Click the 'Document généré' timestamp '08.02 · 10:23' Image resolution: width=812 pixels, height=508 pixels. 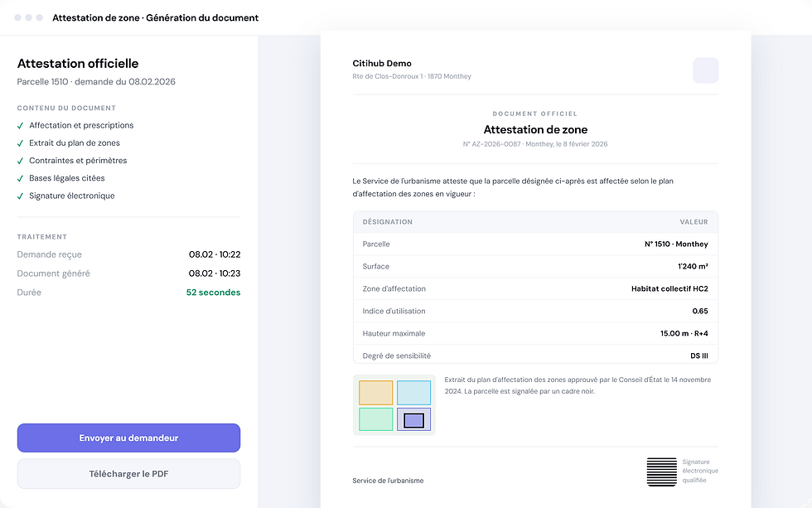point(215,273)
